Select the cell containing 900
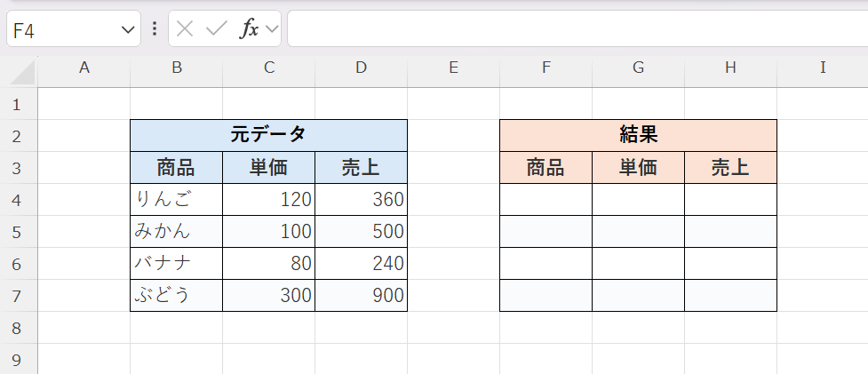The image size is (868, 374). pyautogui.click(x=361, y=296)
